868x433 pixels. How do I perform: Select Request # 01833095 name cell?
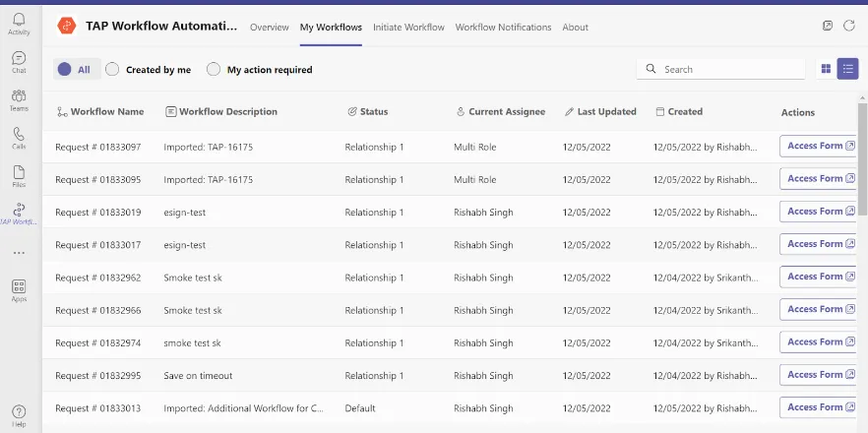point(98,180)
